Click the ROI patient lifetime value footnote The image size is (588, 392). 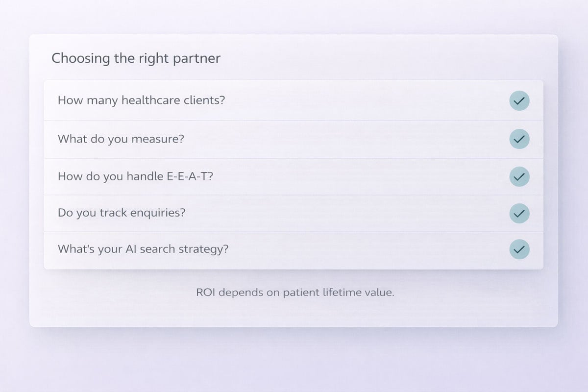click(295, 293)
